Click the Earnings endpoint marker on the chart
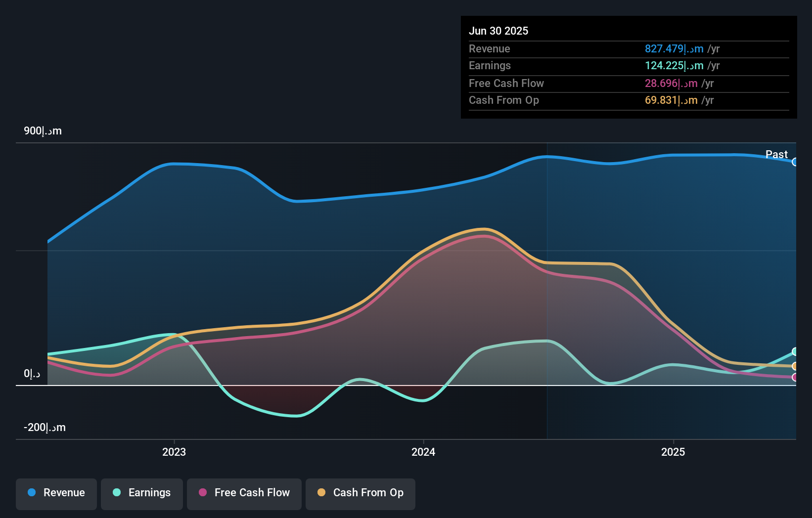 point(795,351)
